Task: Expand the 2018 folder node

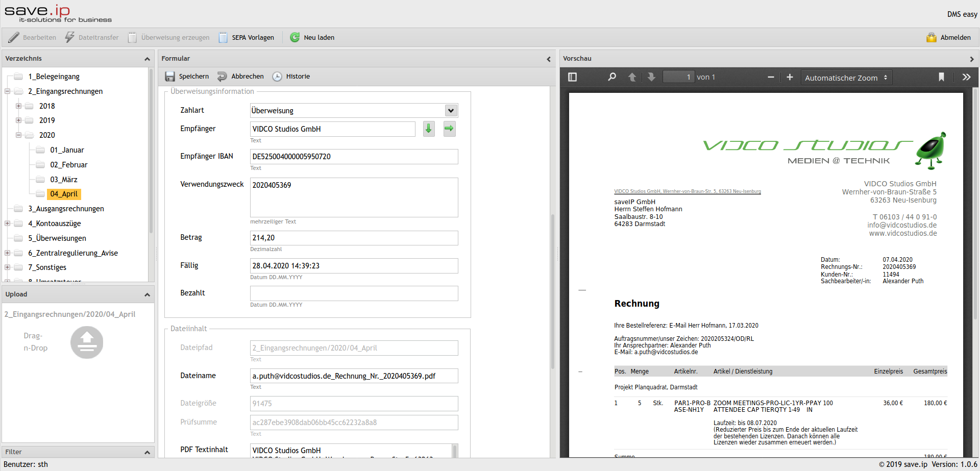Action: [x=18, y=106]
